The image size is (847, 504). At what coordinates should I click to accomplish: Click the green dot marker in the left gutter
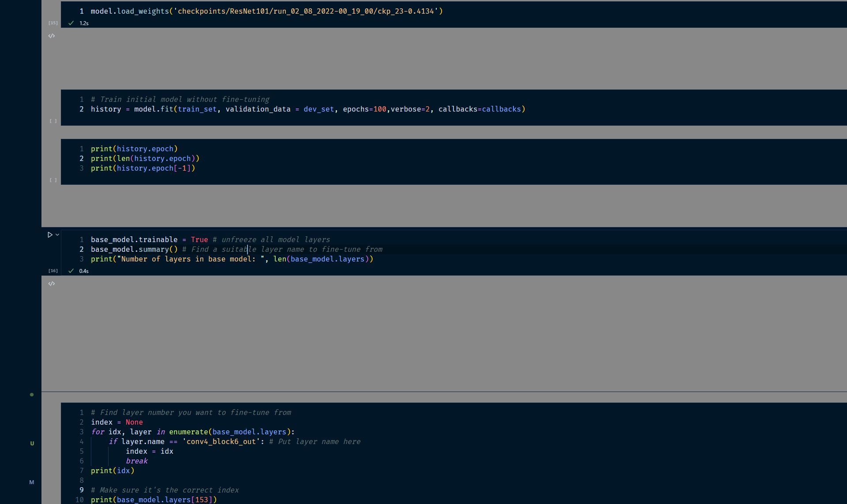point(31,395)
